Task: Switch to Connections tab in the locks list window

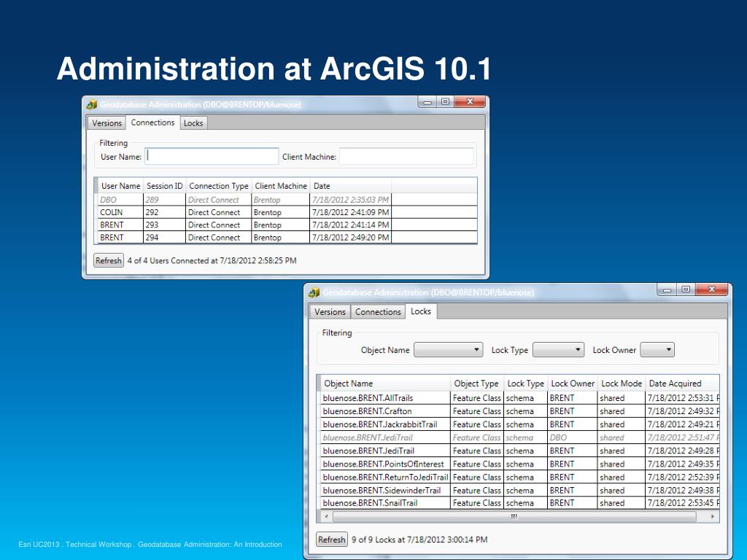Action: coord(379,312)
